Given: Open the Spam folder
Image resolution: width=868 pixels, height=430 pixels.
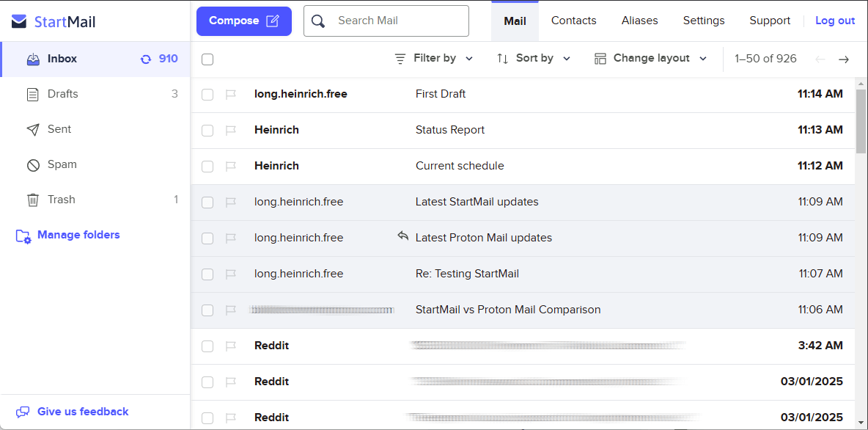Looking at the screenshot, I should pos(95,164).
